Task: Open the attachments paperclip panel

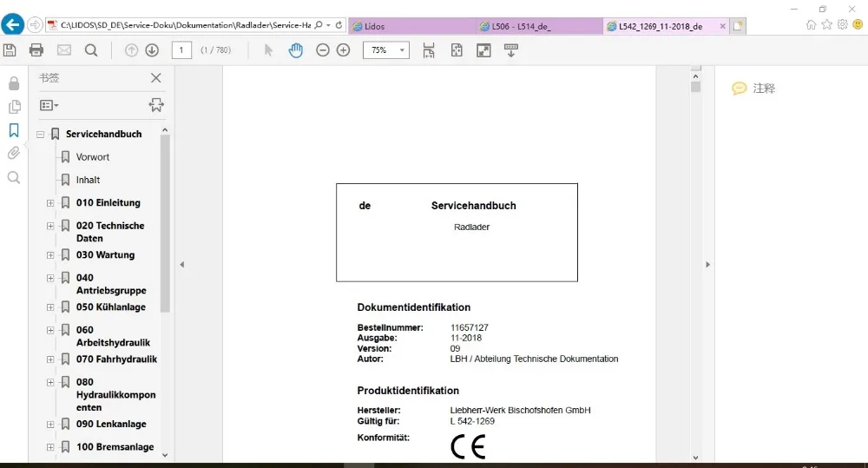Action: point(14,154)
